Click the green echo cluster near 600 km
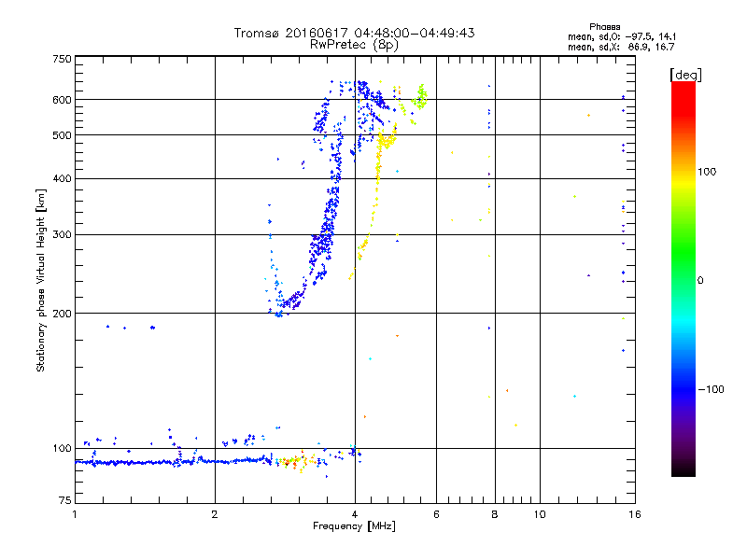The width and height of the screenshot is (747, 560). [x=420, y=98]
